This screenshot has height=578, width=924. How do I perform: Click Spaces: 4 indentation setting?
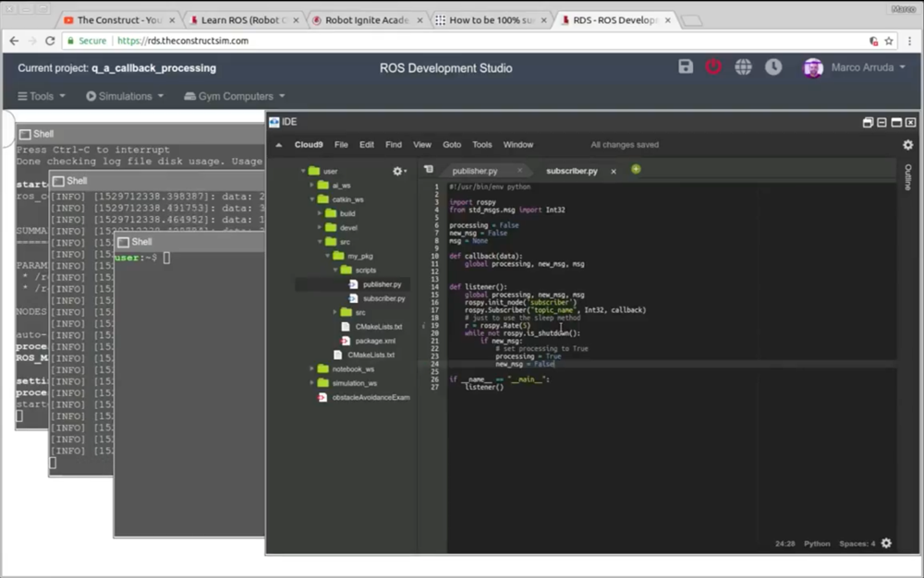pos(857,543)
